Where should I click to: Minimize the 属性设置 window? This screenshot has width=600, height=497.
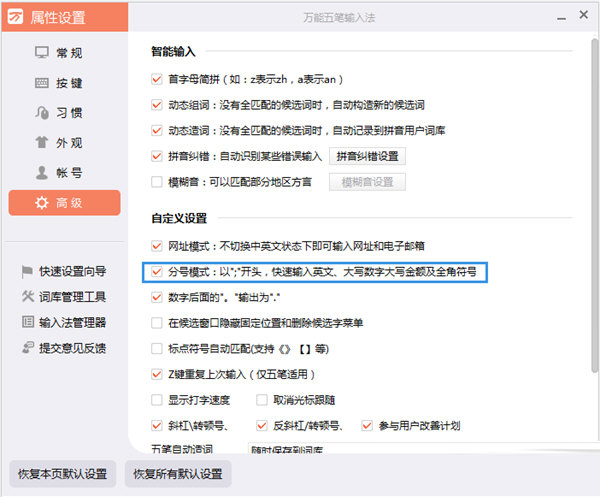(561, 17)
